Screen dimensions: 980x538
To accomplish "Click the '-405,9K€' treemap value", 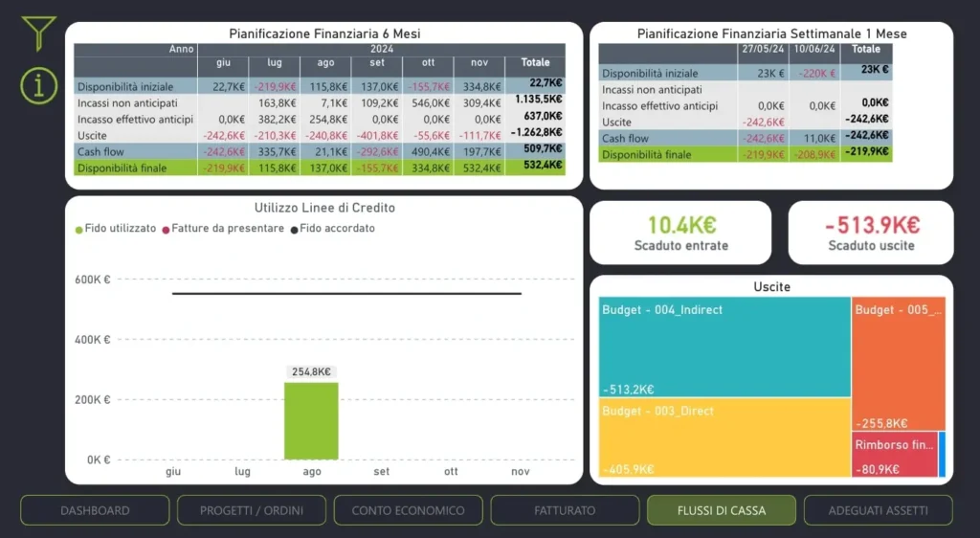I will pos(628,469).
